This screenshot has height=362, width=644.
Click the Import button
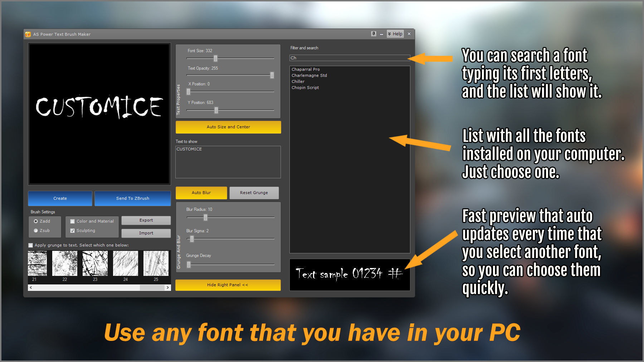(146, 233)
